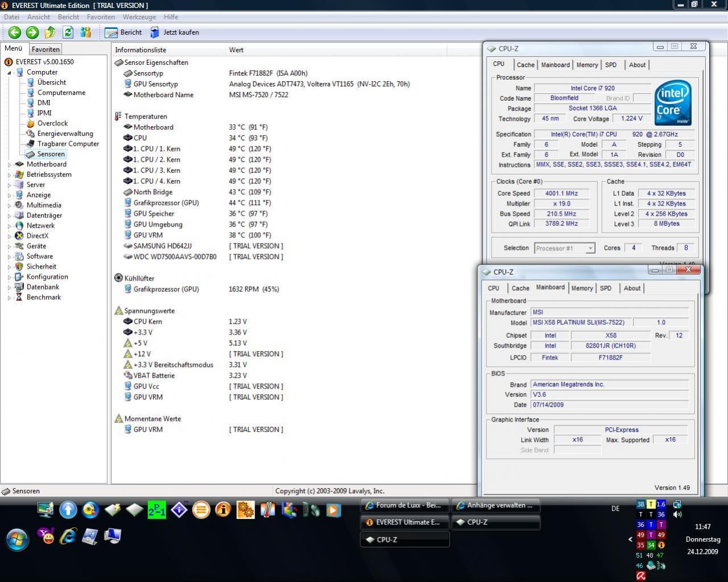Expand the DirectX tree node
Viewport: 728px width, 582px height.
(x=9, y=236)
